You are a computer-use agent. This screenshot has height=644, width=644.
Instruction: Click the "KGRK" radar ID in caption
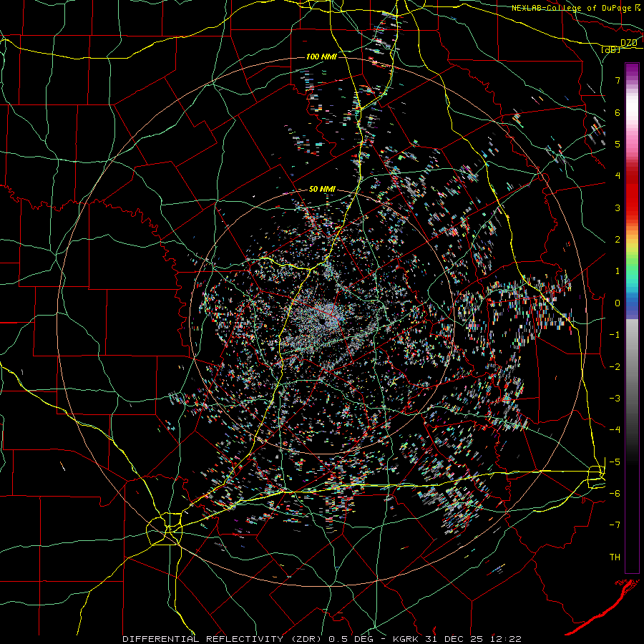406,639
